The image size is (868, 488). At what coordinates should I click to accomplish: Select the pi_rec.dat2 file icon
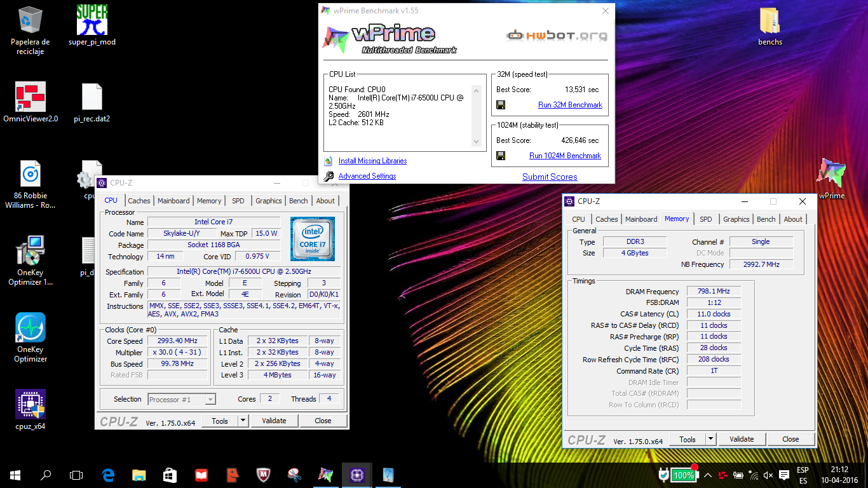(x=92, y=102)
